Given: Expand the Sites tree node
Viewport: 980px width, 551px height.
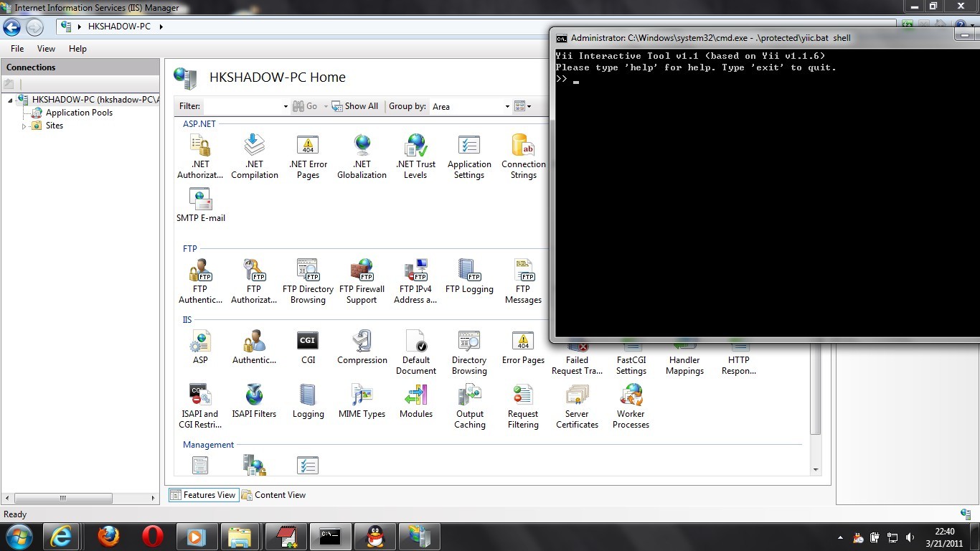Looking at the screenshot, I should click(x=24, y=126).
